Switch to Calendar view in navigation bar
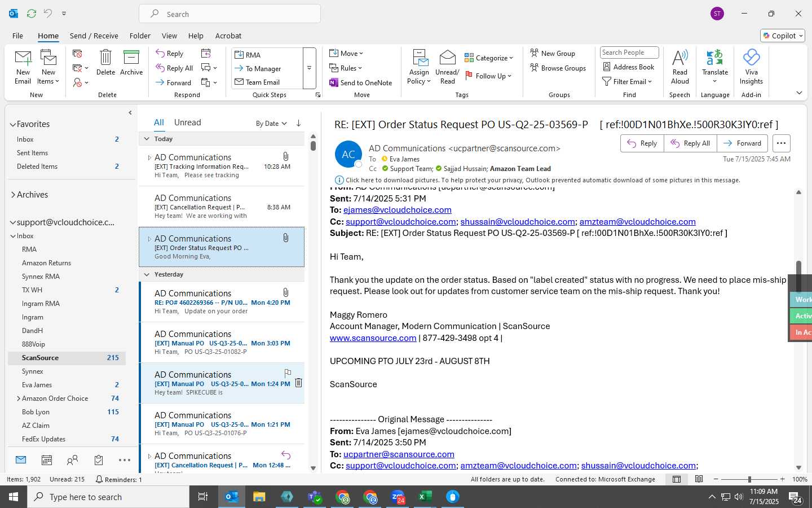This screenshot has height=508, width=812. [47, 461]
